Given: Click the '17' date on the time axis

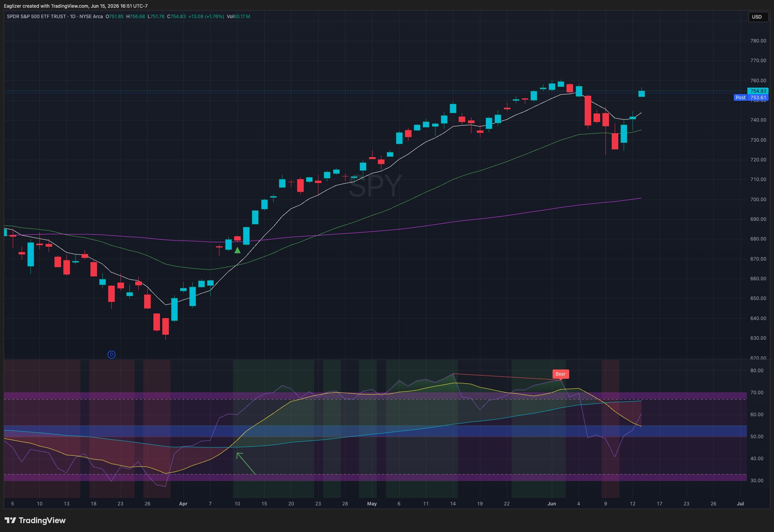Looking at the screenshot, I should click(659, 503).
